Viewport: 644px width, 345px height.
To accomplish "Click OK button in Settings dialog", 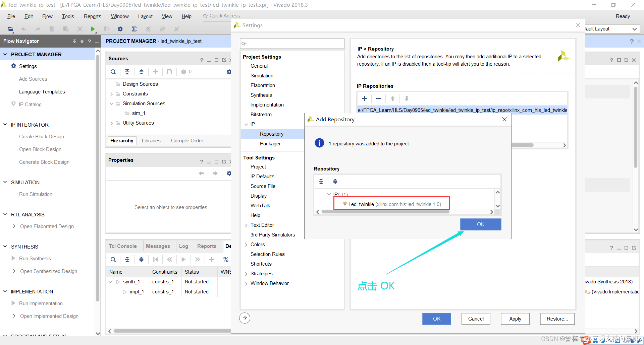I will point(437,319).
